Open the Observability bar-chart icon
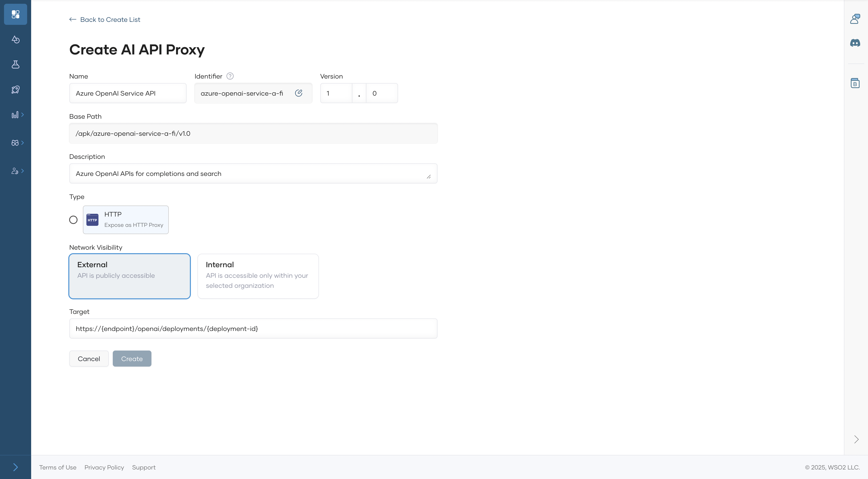 pos(15,114)
